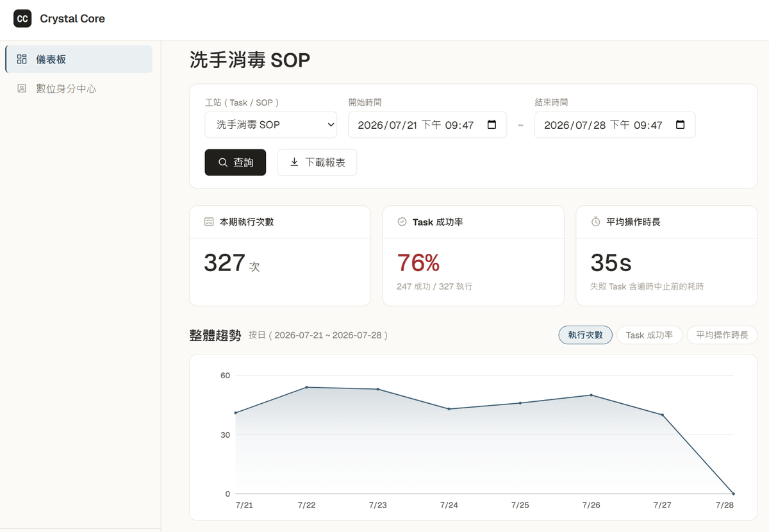
Task: Click the 平均操作時長 stopwatch icon
Action: tap(595, 222)
